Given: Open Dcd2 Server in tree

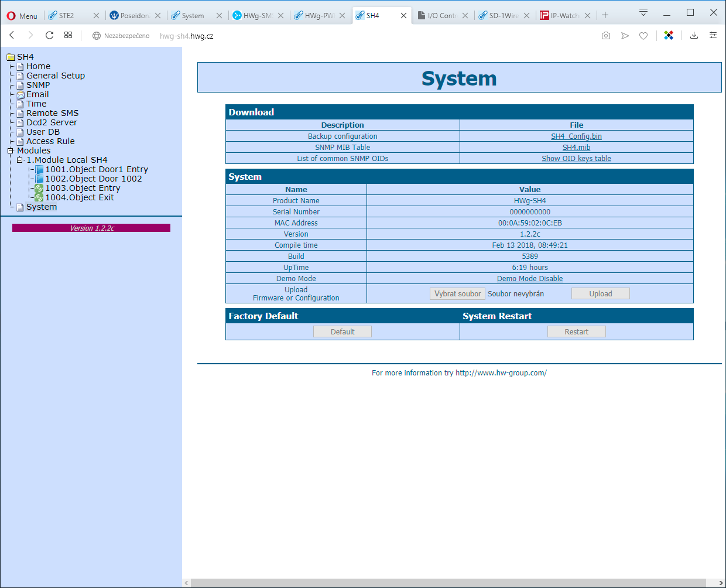Looking at the screenshot, I should point(52,122).
